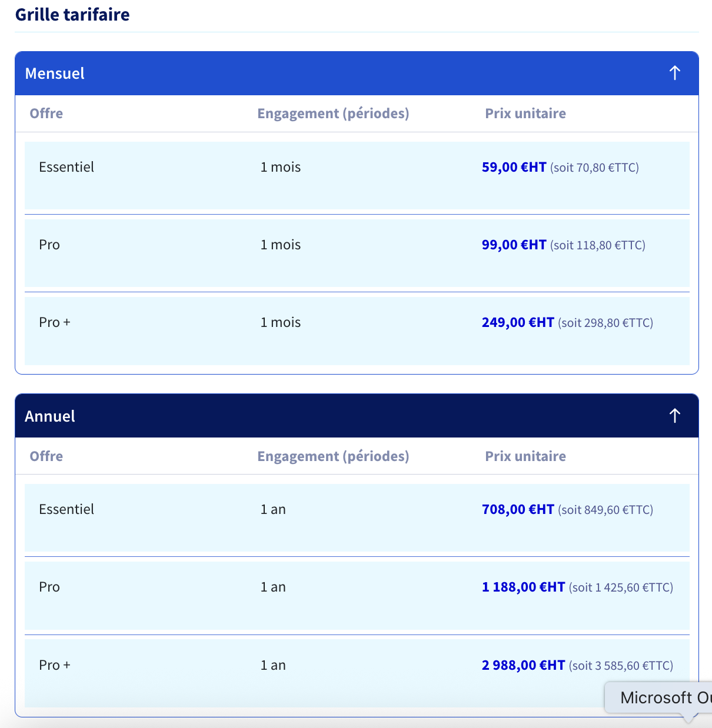Click the Prix unitaire header in Mensuel table

coord(525,113)
